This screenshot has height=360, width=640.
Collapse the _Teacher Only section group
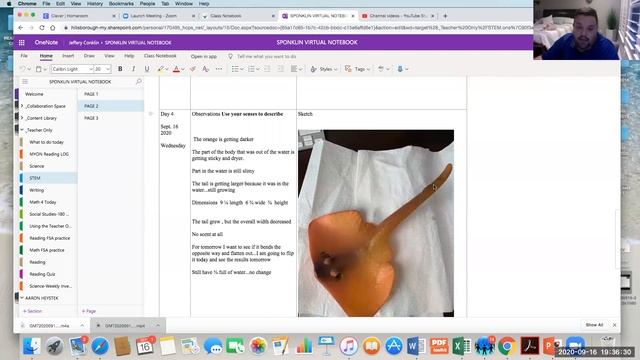(22, 130)
